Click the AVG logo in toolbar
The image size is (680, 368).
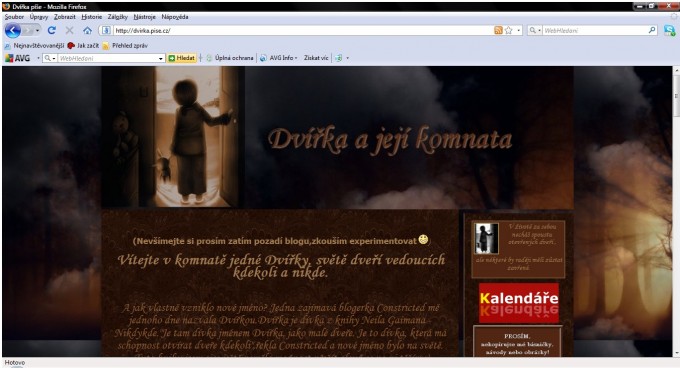coord(17,58)
